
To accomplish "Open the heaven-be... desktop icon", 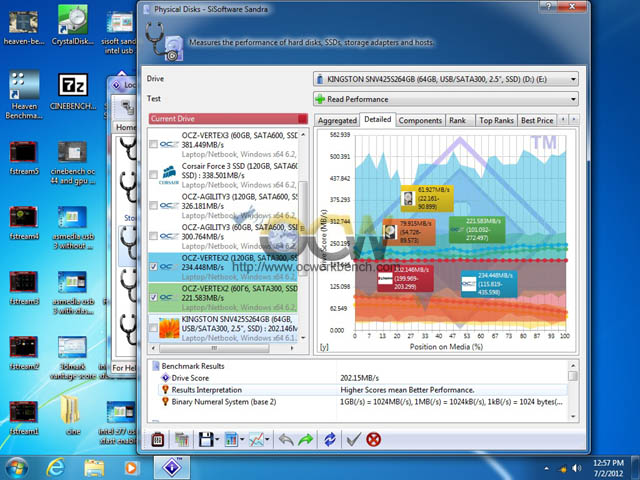I will pyautogui.click(x=24, y=27).
